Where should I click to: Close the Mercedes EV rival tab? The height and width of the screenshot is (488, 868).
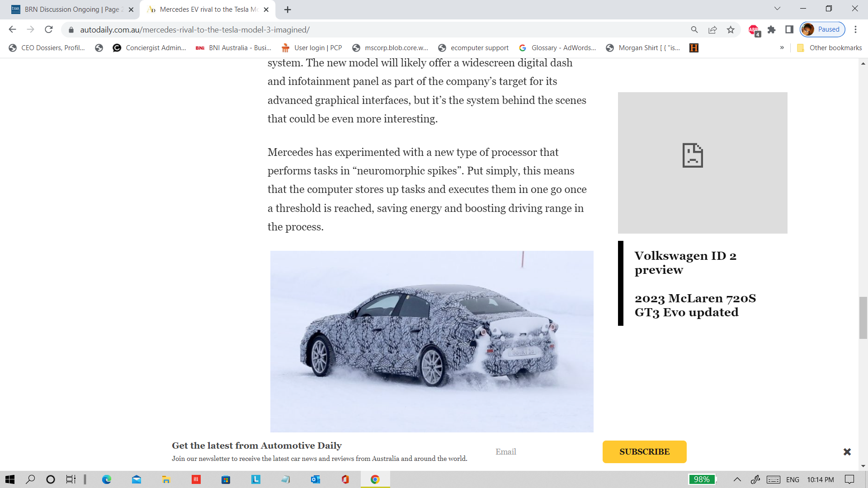coord(266,9)
